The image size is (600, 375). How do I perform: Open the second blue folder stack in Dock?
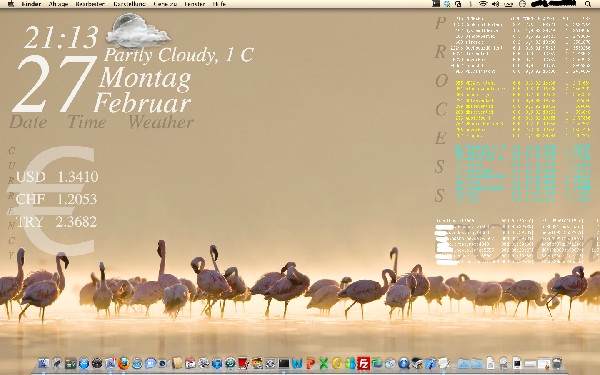tap(477, 364)
